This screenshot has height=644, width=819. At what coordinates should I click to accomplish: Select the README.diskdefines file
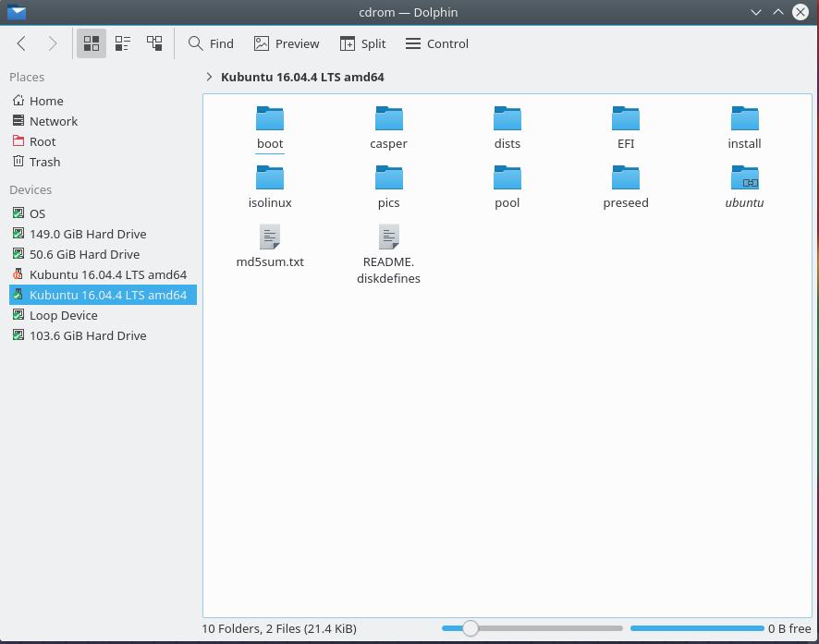point(388,237)
